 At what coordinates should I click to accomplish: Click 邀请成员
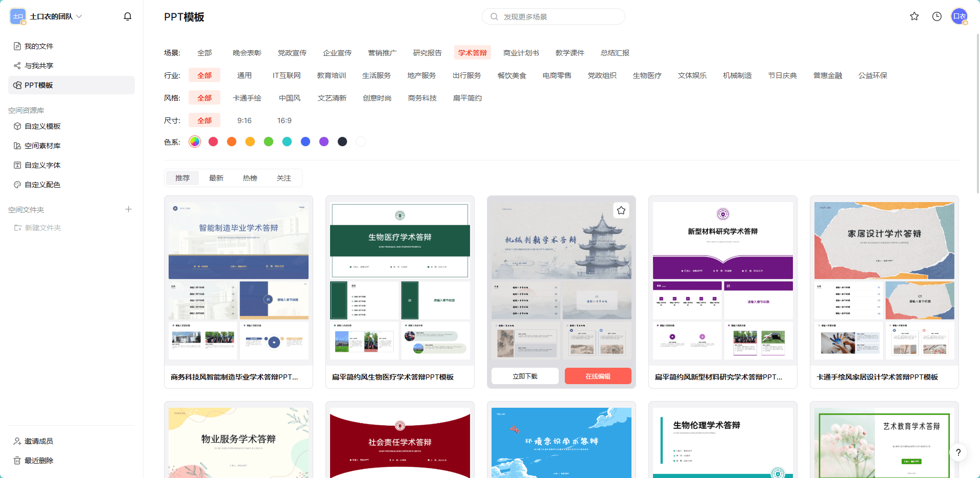[x=71, y=441]
